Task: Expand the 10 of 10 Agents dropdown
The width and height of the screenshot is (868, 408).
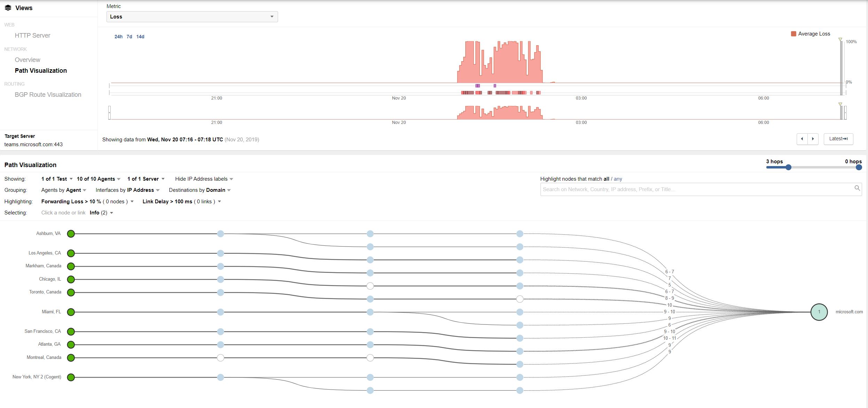Action: (98, 179)
